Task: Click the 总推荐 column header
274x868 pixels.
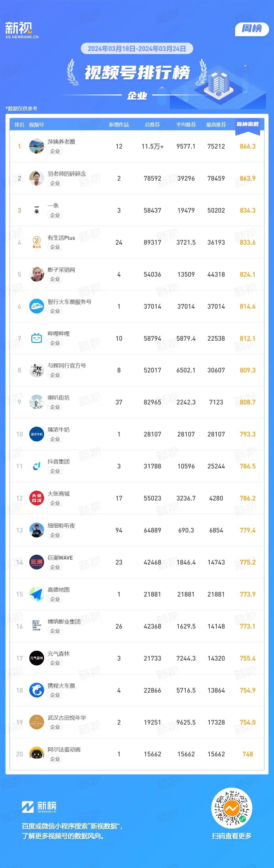Action: (153, 125)
